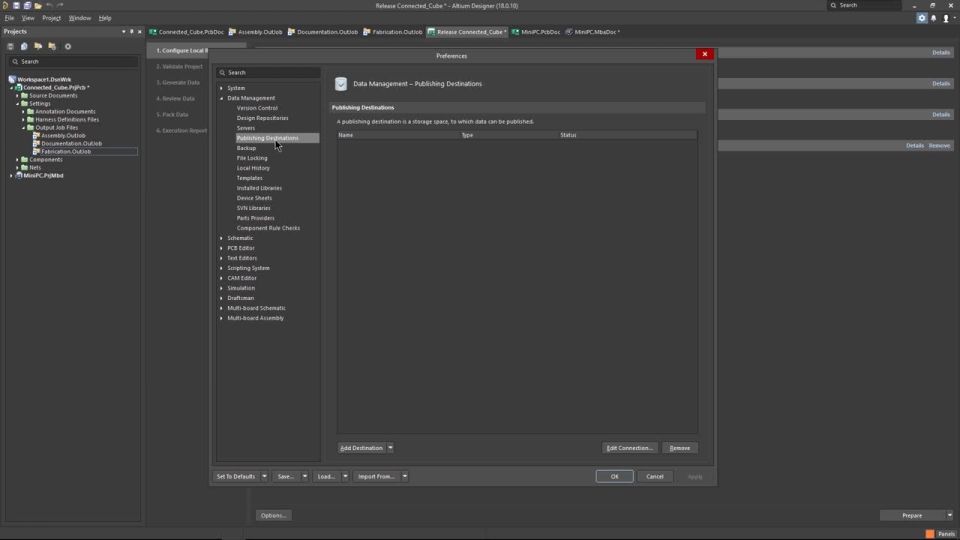Click the Documentation.OutJob file icon in tree

[36, 143]
